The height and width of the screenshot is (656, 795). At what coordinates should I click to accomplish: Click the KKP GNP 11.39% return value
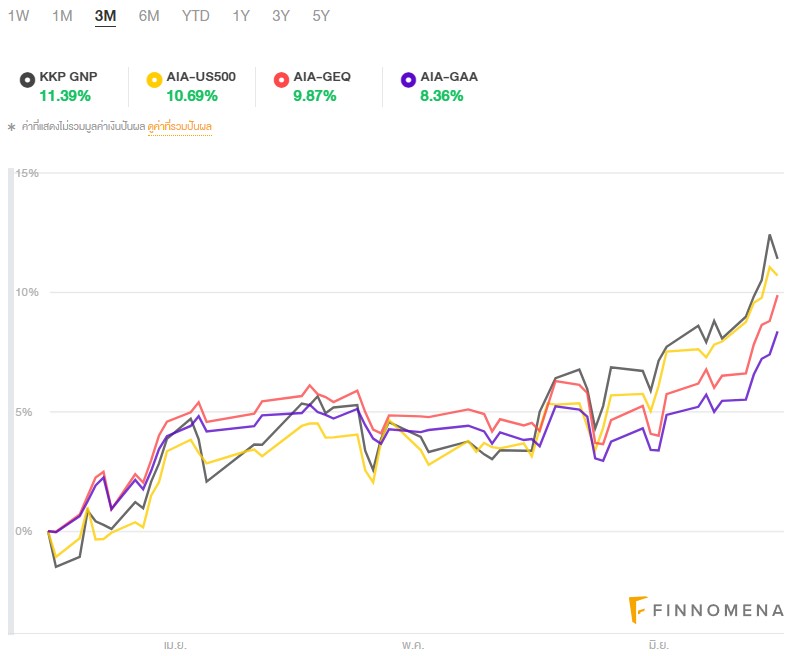tap(65, 96)
